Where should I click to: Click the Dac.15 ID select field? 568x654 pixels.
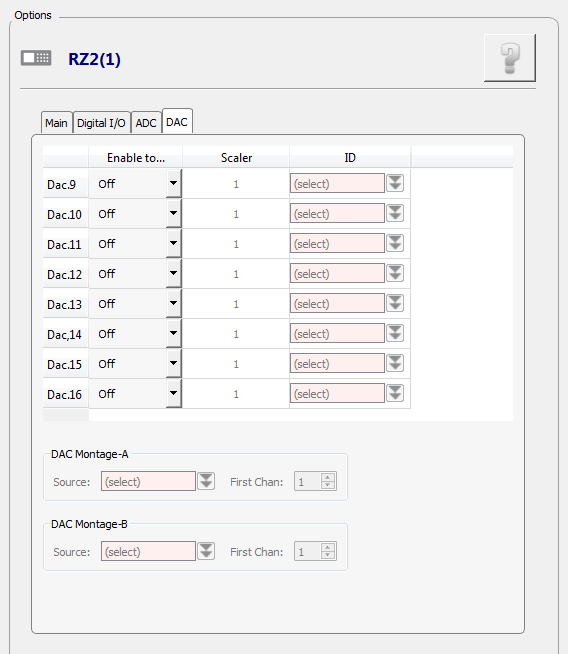337,363
